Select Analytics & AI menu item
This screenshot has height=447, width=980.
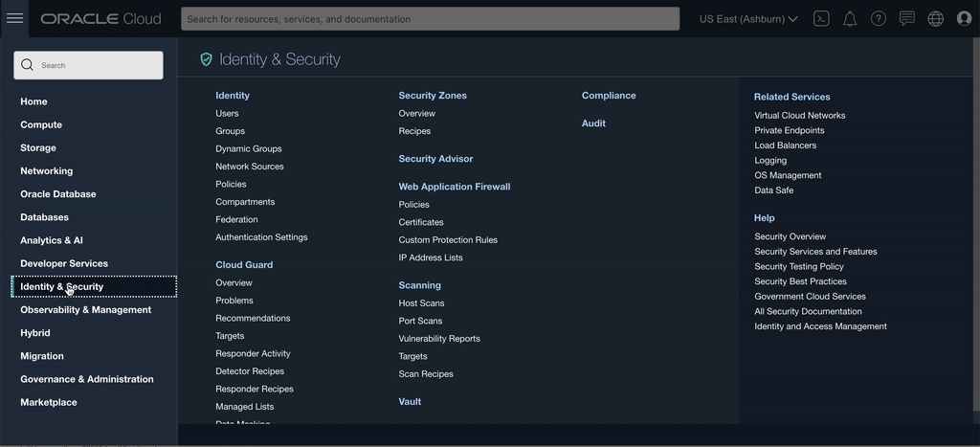point(52,240)
